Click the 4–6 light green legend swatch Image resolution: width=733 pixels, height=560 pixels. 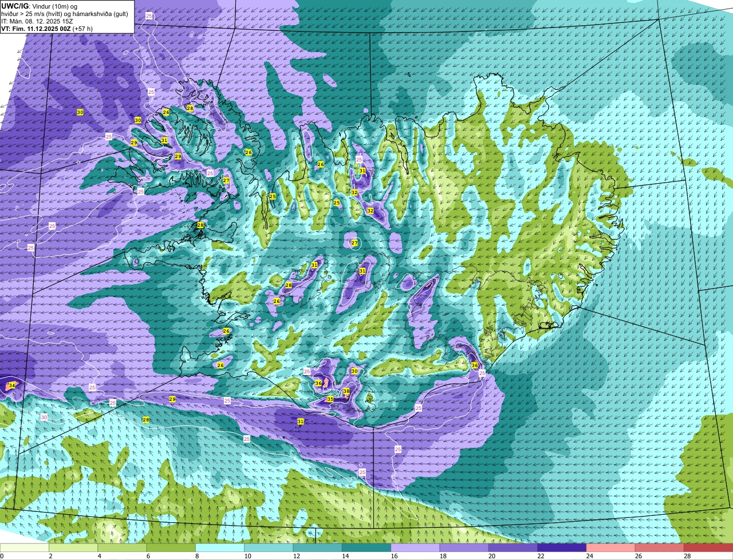(x=123, y=547)
